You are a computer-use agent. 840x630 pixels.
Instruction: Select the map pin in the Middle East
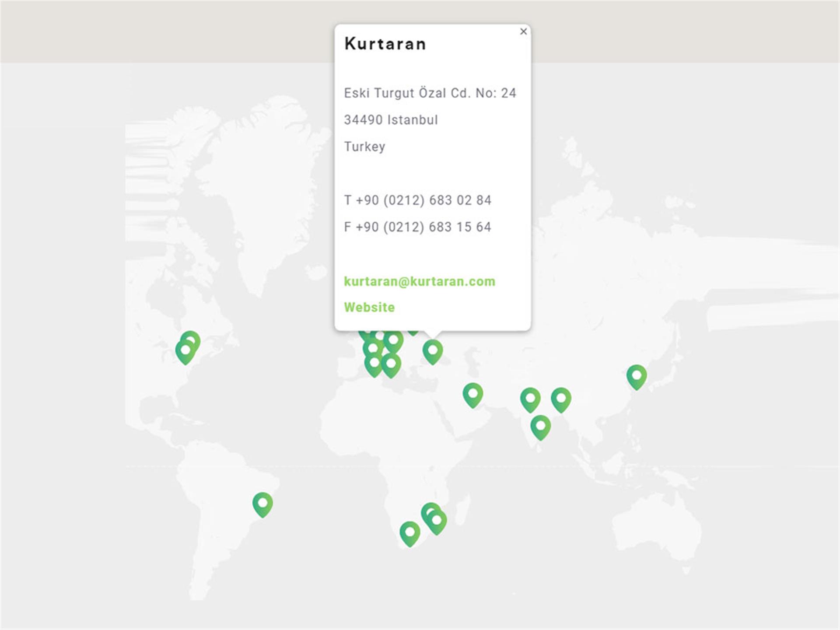point(473,395)
